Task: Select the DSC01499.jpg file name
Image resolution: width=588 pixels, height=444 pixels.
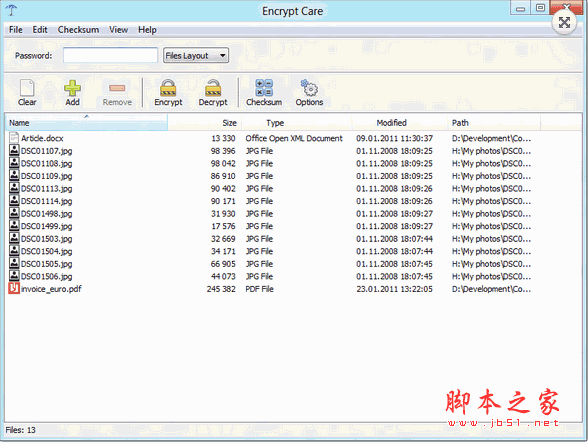Action: [46, 226]
